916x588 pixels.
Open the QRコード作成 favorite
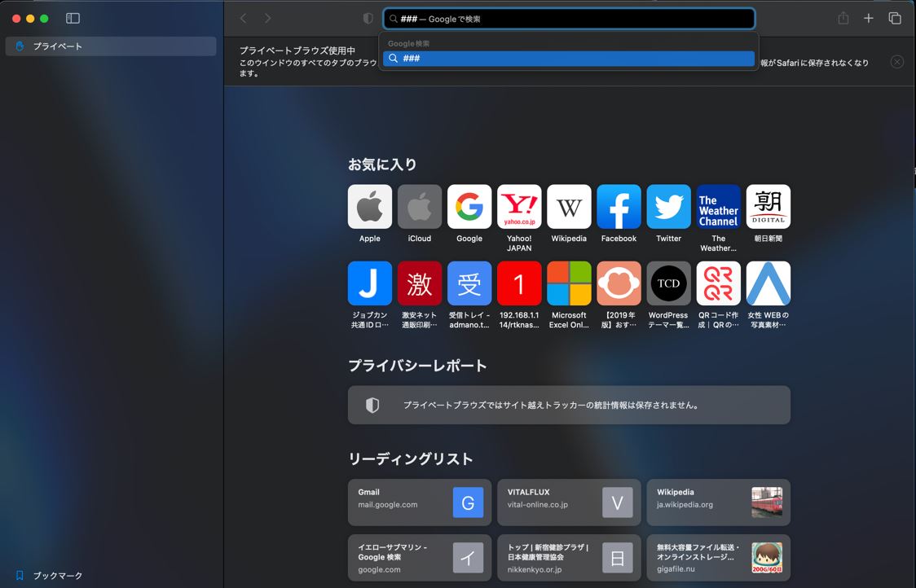pos(719,283)
